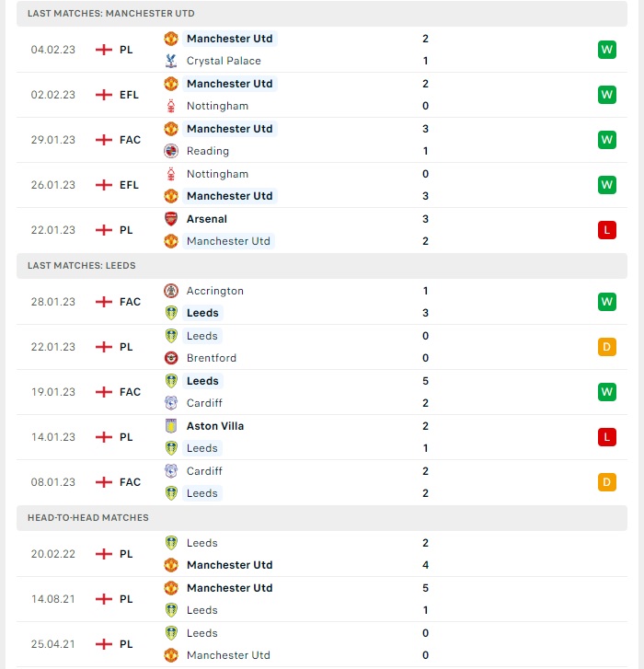Screen dimensions: 644x669
Task: Click the Crystal Palace club crest
Action: click(x=171, y=61)
